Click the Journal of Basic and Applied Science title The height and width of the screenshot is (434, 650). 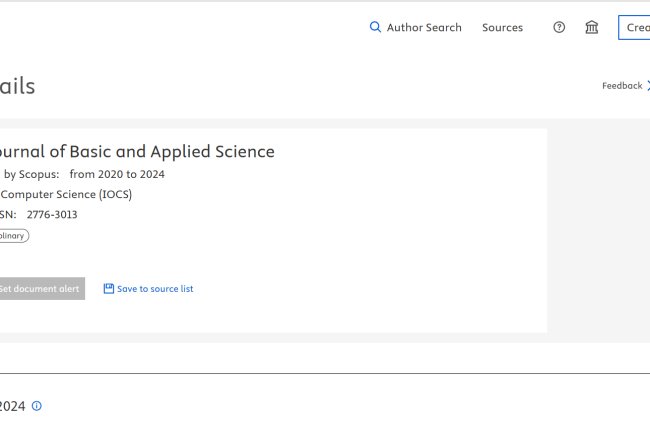coord(137,152)
